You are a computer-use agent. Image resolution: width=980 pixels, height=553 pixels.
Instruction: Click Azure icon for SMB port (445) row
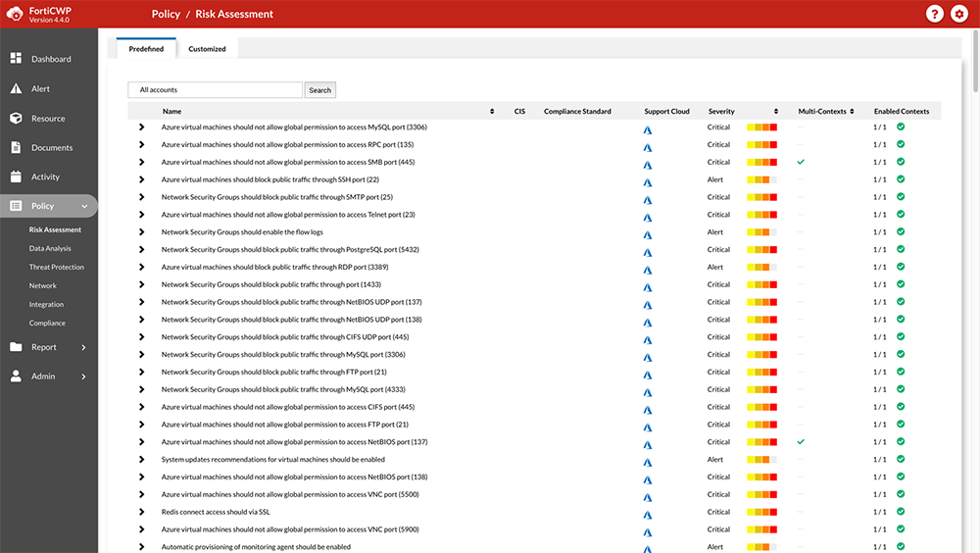[648, 165]
